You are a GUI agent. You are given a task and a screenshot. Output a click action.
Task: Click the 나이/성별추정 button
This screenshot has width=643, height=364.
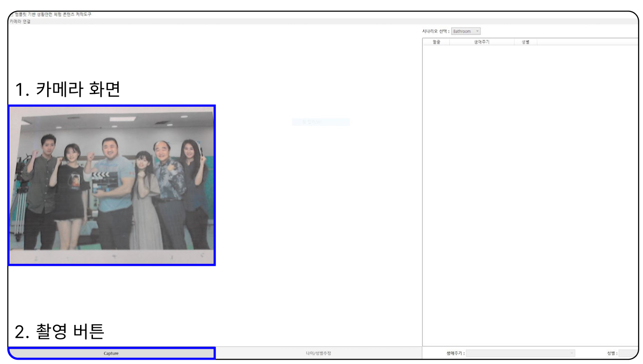318,354
